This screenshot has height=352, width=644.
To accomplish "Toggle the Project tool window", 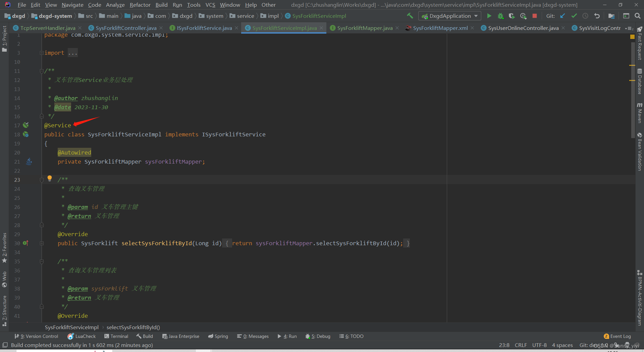I will [4, 38].
